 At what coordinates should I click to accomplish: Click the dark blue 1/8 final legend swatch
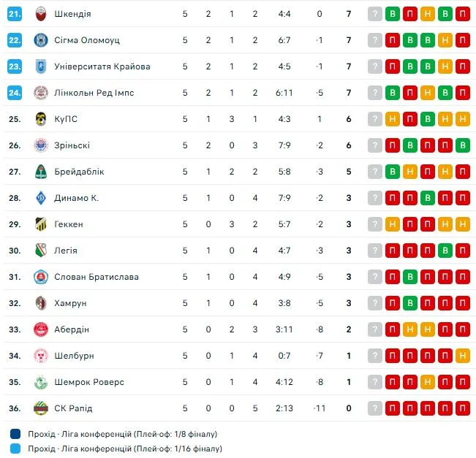pyautogui.click(x=15, y=432)
